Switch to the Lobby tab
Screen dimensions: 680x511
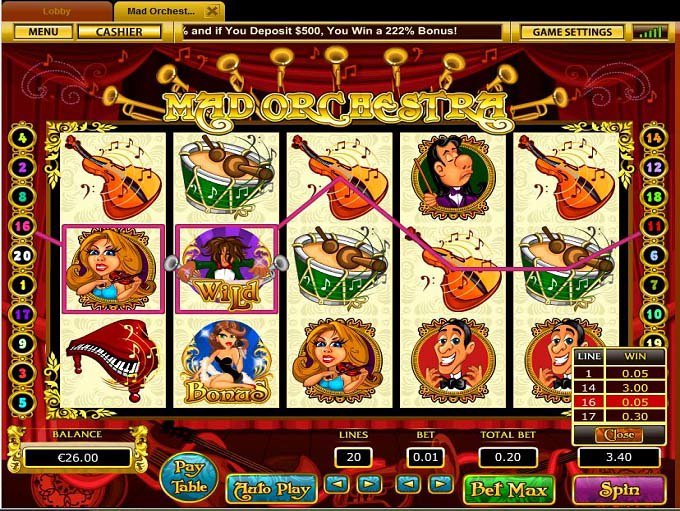[57, 11]
